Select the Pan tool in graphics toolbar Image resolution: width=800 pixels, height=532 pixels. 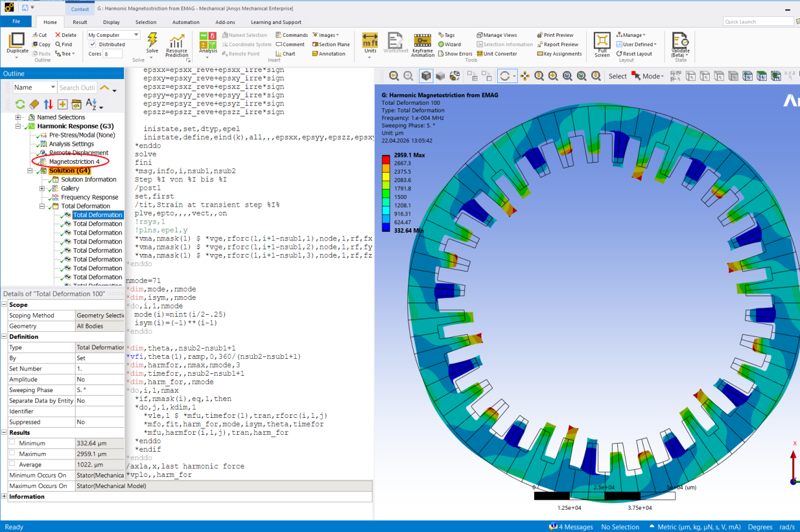pos(525,76)
